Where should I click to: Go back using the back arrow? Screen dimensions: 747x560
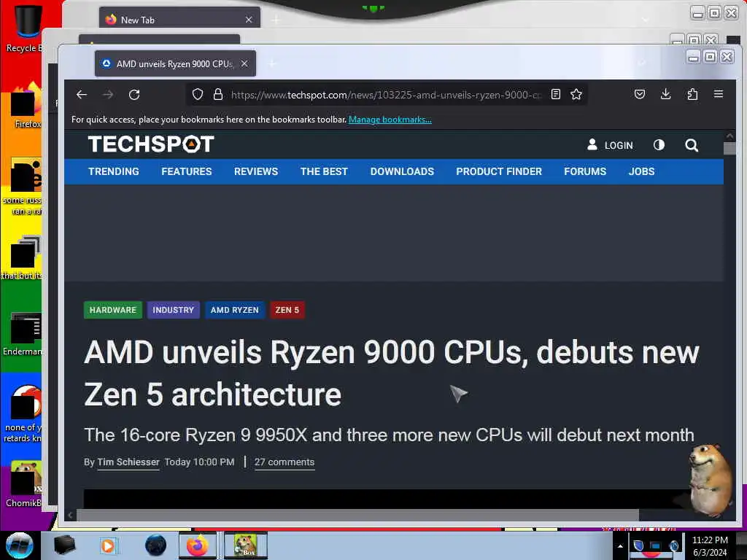(x=82, y=95)
